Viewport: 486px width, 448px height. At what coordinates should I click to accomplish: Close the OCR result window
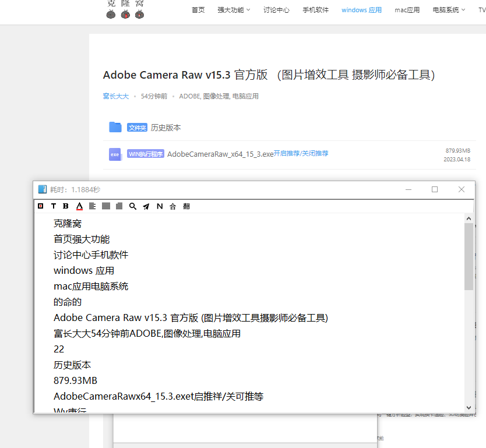[461, 189]
